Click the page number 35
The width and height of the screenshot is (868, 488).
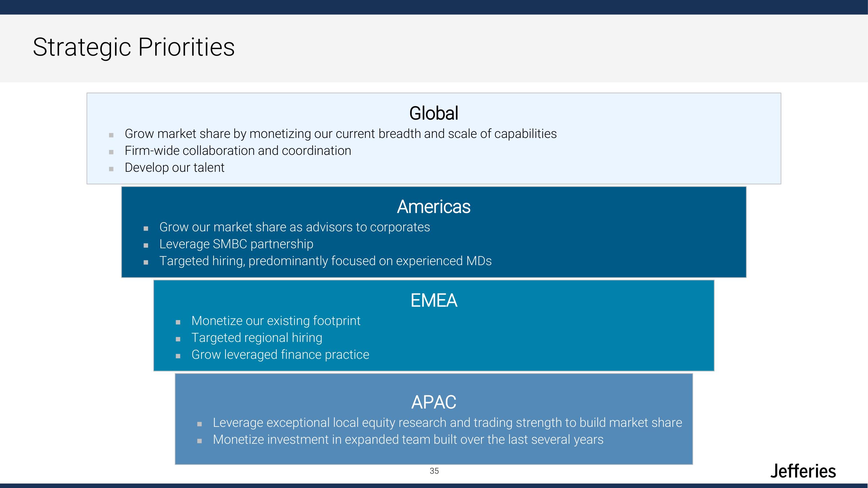tap(434, 471)
